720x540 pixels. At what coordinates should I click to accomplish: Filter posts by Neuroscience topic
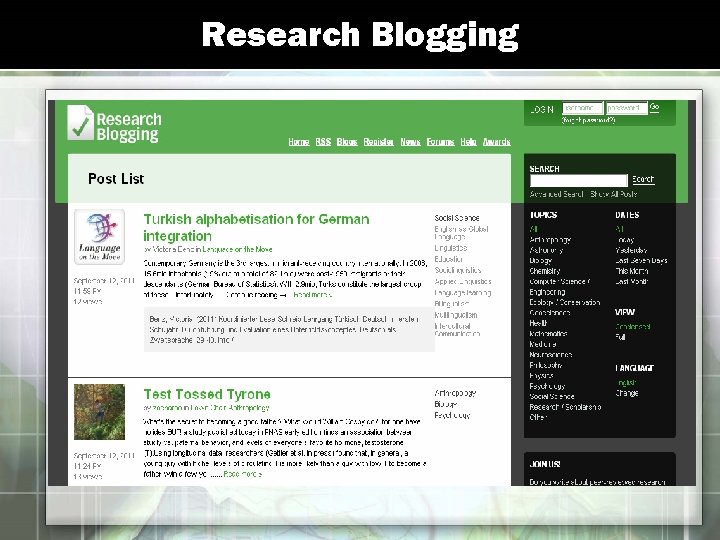[551, 355]
